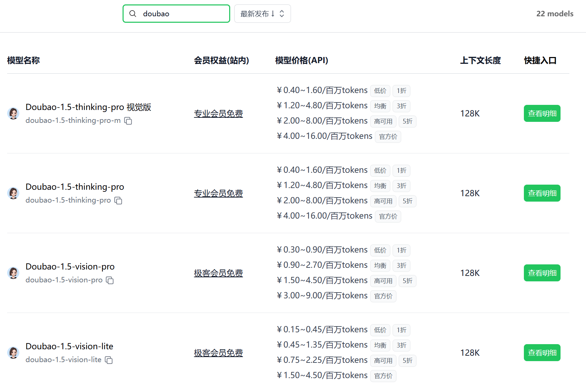Click 高可用 tag in thinking-pro 视觉版 row

point(383,122)
